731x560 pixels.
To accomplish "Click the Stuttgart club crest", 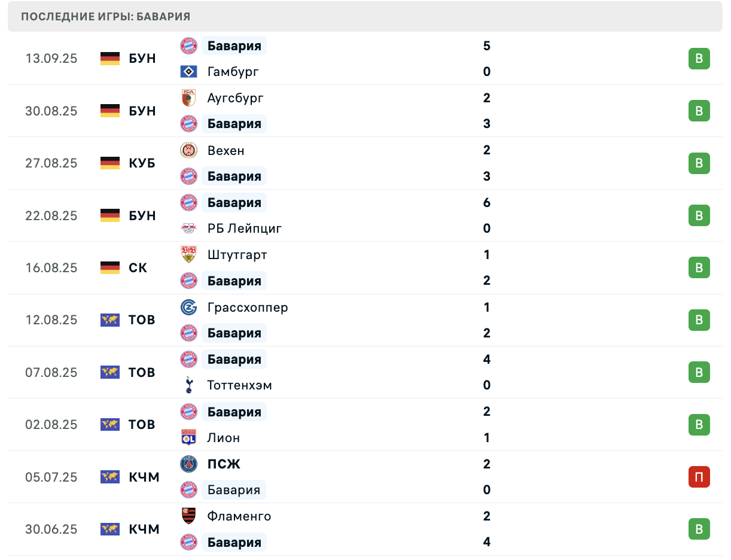I will click(189, 255).
